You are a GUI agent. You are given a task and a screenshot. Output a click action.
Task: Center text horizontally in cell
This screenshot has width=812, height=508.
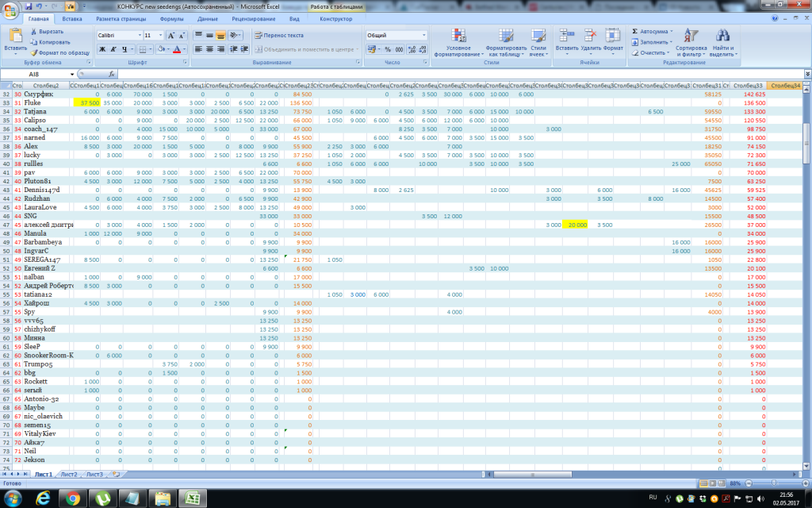point(209,49)
